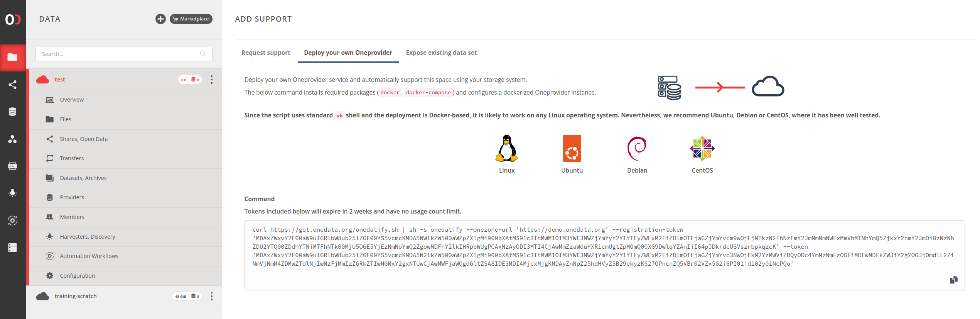Image resolution: width=980 pixels, height=319 pixels.
Task: Click the CentOS logo
Action: [x=702, y=148]
